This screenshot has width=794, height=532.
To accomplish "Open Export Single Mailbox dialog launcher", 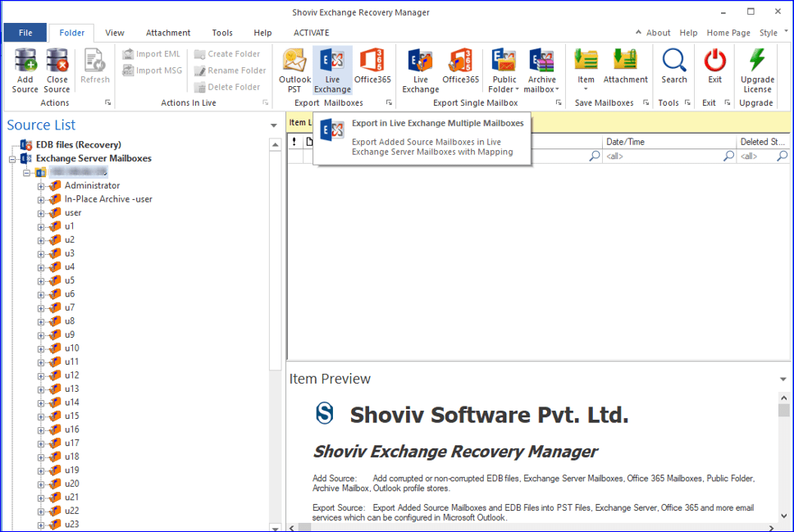I will (x=559, y=102).
